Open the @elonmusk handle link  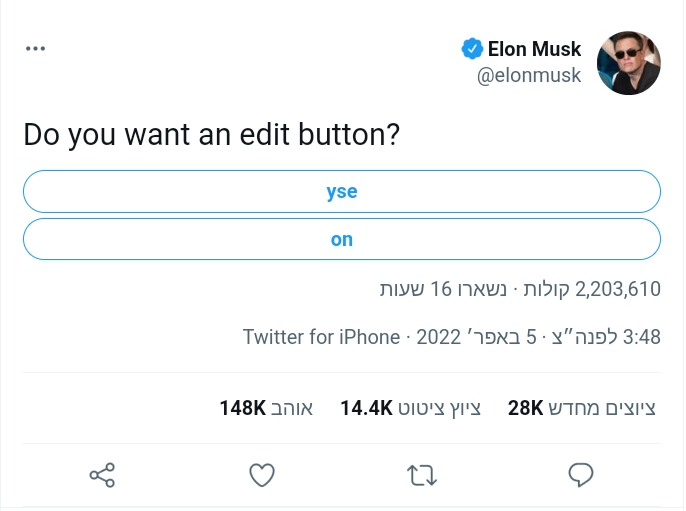[529, 75]
